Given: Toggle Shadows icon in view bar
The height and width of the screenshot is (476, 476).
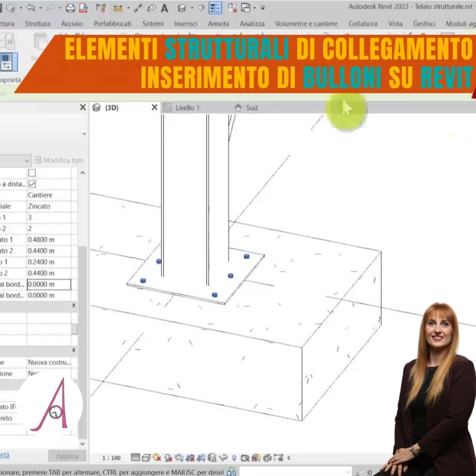Looking at the screenshot, I should (168, 458).
